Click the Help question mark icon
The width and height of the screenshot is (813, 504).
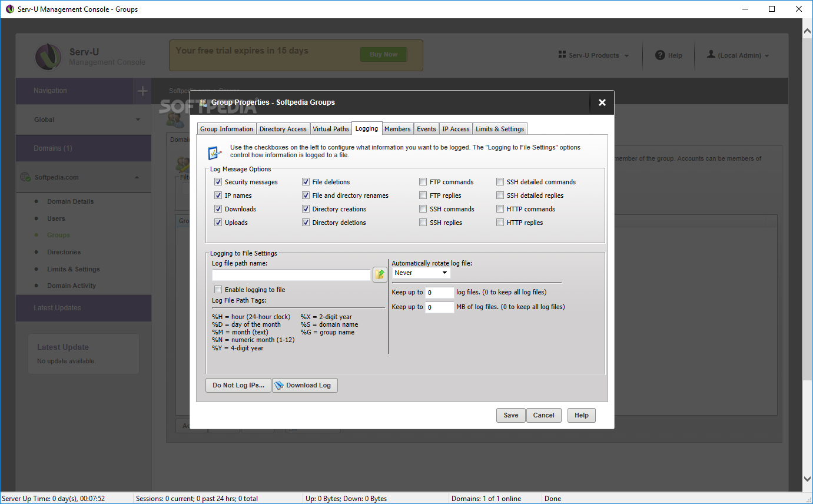point(660,55)
